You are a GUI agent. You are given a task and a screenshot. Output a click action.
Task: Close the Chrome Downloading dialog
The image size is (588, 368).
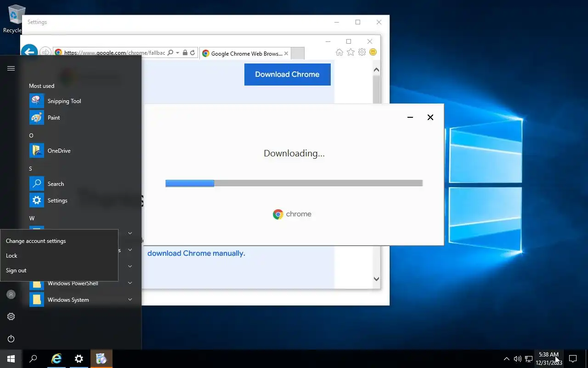[430, 117]
